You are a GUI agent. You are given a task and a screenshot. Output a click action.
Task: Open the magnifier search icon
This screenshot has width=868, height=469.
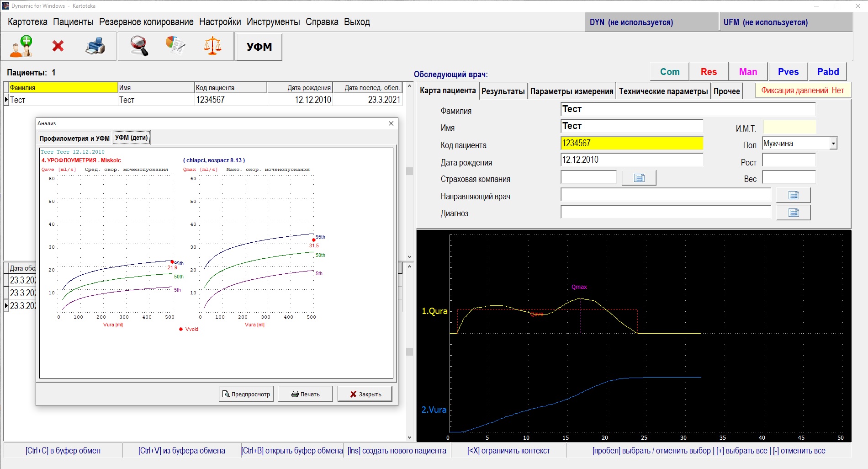tap(139, 46)
